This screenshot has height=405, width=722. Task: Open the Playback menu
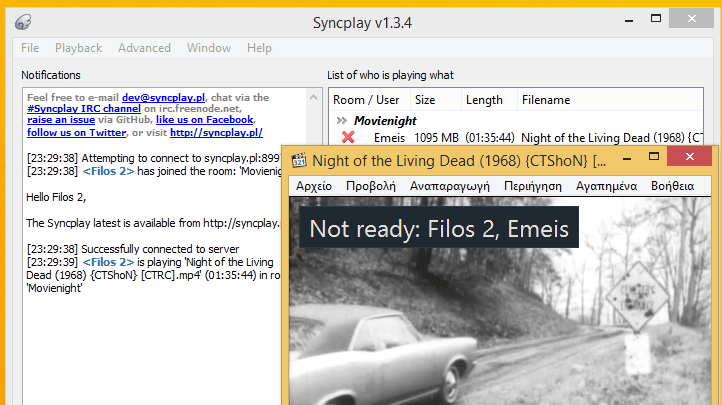(x=78, y=48)
